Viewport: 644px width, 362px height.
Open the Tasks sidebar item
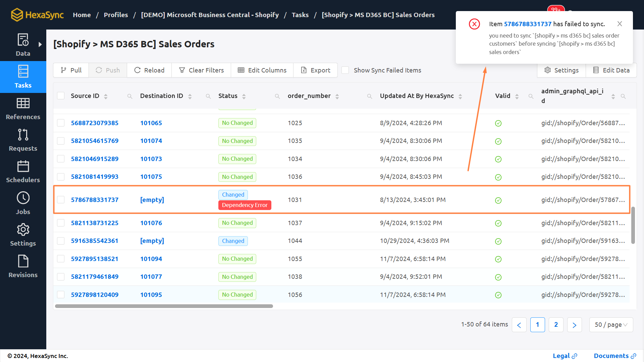23,77
